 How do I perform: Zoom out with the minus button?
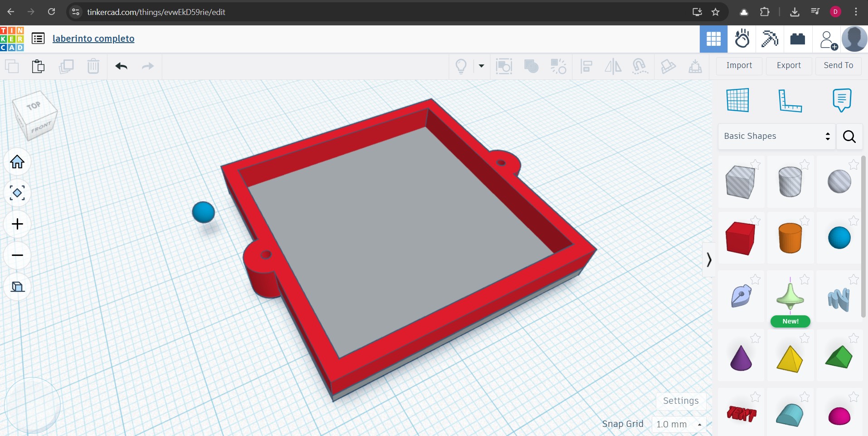[17, 255]
